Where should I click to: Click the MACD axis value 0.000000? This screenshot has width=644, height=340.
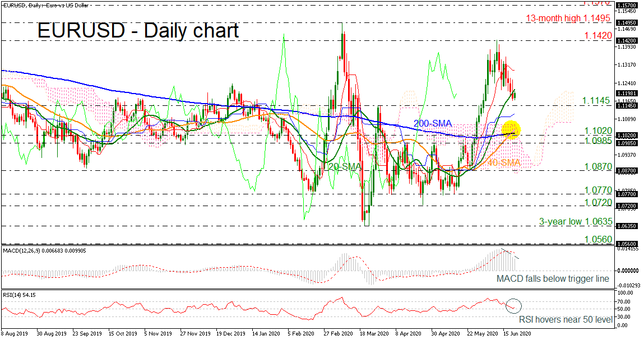[628, 271]
